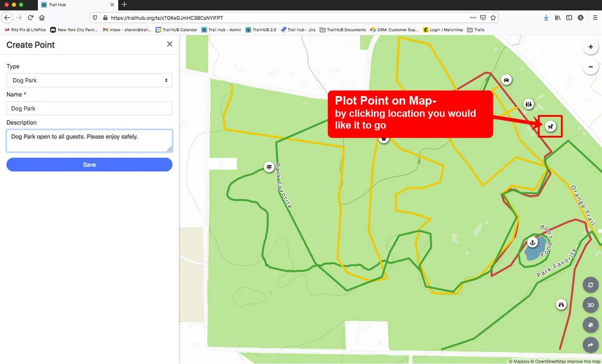Image resolution: width=602 pixels, height=364 pixels.
Task: Open the browser downloads panel
Action: pyautogui.click(x=546, y=18)
